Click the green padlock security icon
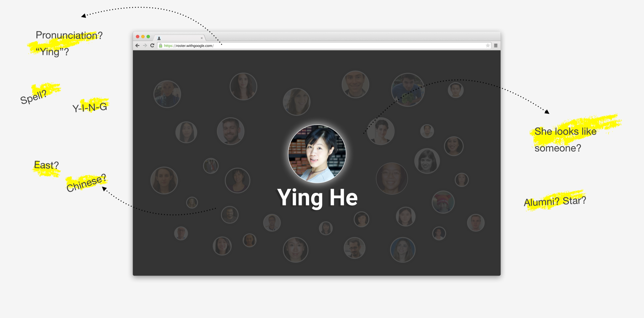 click(160, 46)
